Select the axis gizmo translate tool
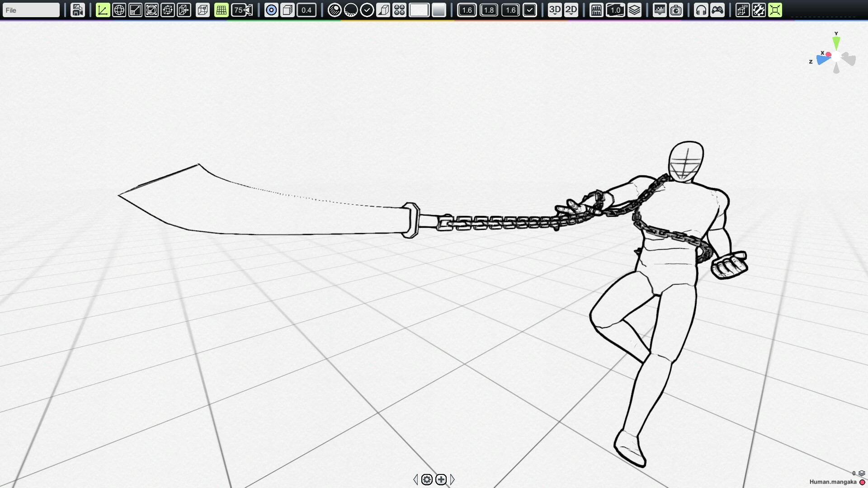 tap(103, 9)
